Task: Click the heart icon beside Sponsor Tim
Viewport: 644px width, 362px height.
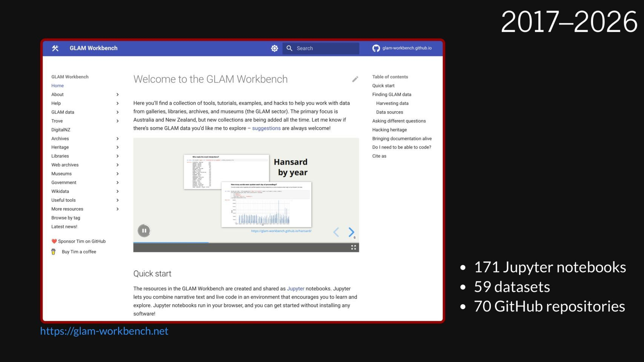Action: (54, 241)
